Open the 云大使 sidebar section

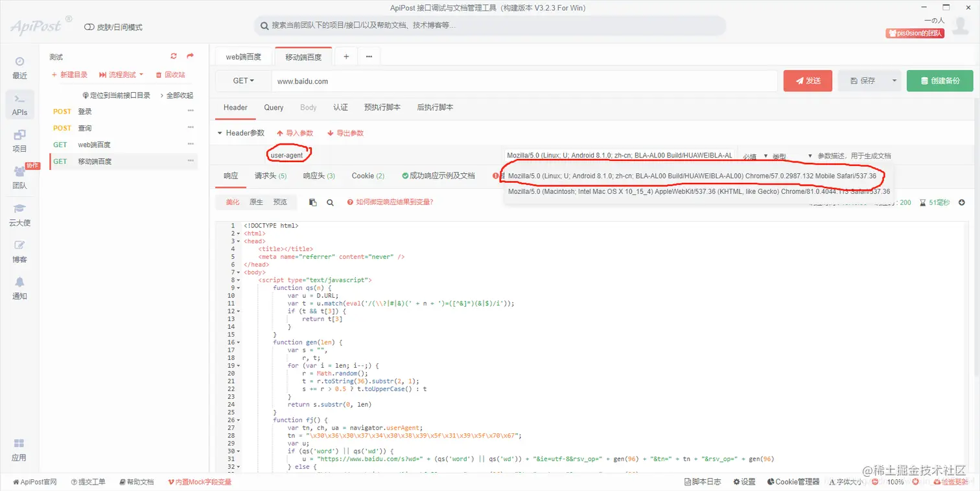tap(19, 215)
